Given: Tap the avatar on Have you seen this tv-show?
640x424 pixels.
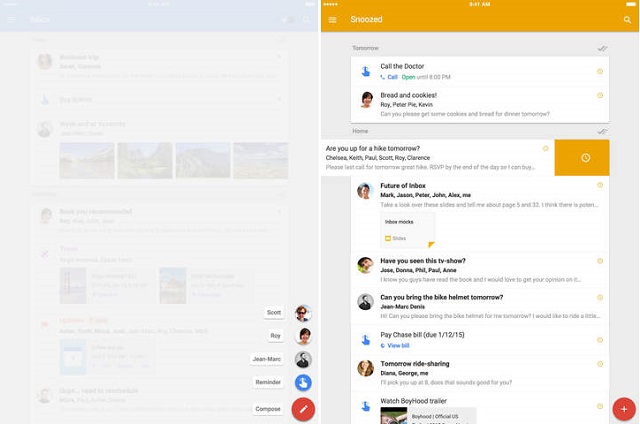Looking at the screenshot, I should pos(365,265).
